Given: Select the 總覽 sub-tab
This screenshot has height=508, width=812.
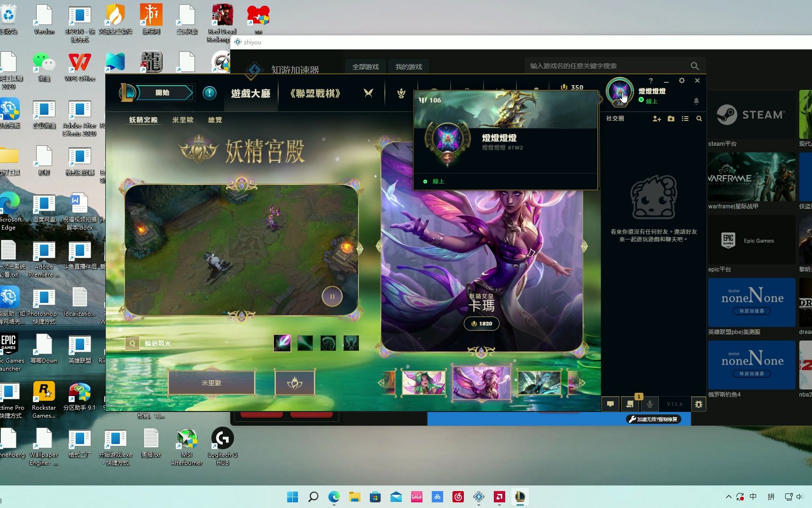Looking at the screenshot, I should tap(215, 120).
